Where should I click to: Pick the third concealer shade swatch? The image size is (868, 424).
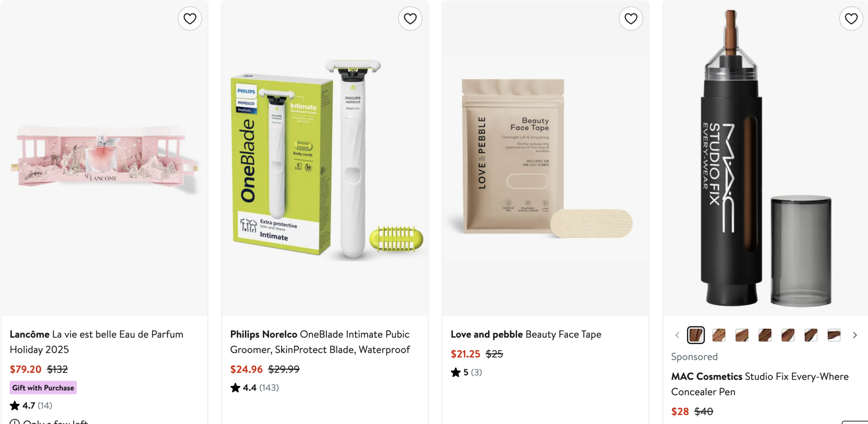[x=742, y=335]
